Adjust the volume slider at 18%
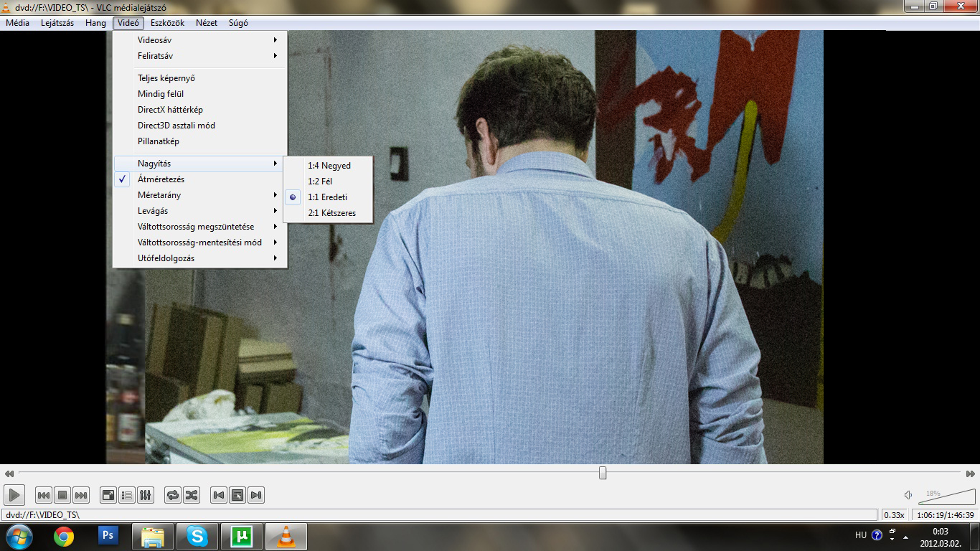 (x=946, y=496)
